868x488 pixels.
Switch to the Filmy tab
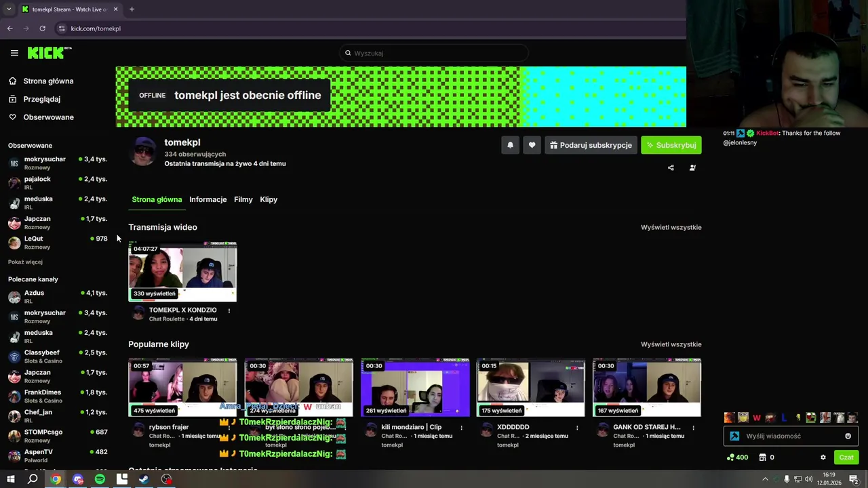(243, 199)
